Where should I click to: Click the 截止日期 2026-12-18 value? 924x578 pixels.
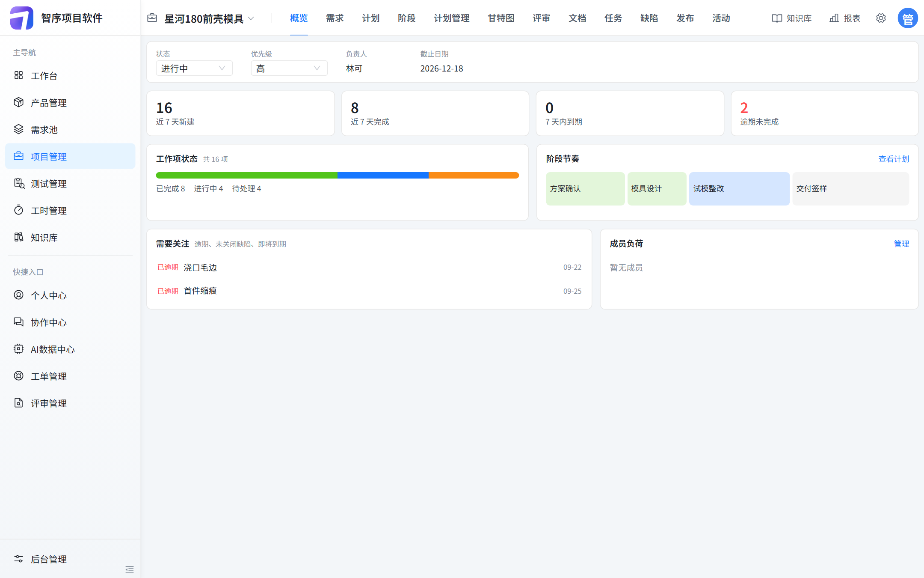click(x=441, y=69)
